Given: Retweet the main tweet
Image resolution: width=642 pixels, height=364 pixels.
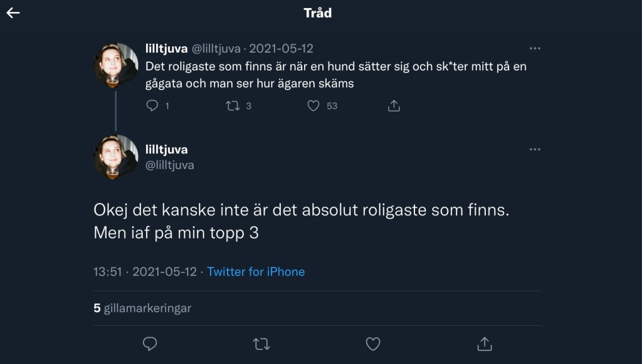Looking at the screenshot, I should [261, 343].
